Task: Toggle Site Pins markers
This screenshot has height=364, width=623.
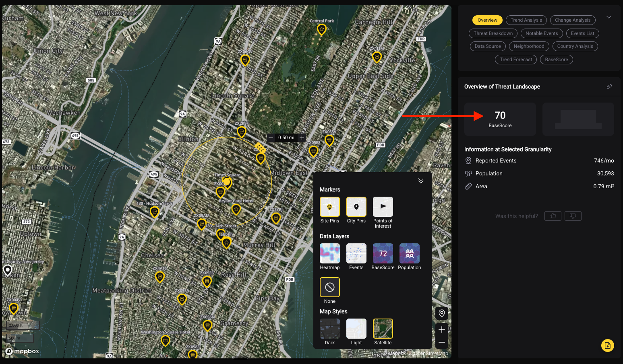Action: tap(330, 207)
